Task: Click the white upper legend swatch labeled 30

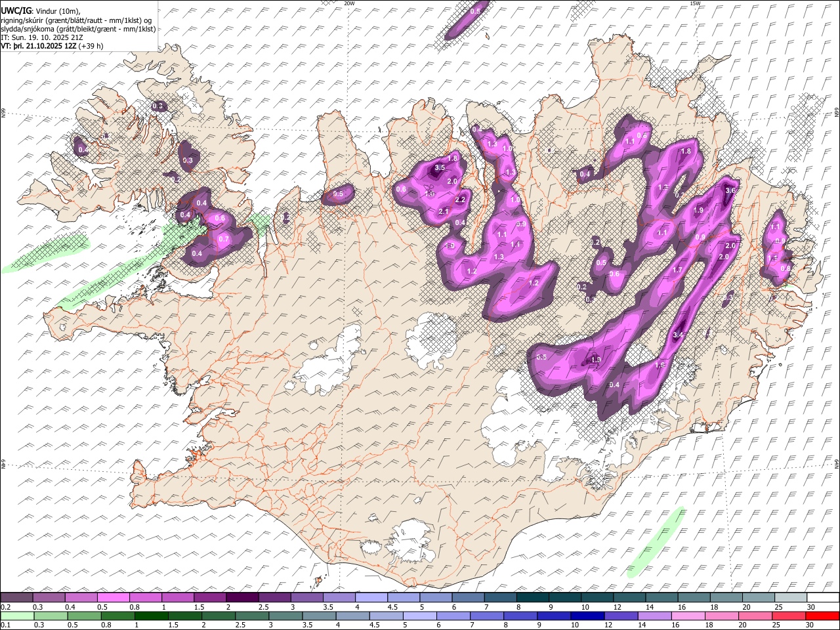Action: (823, 597)
